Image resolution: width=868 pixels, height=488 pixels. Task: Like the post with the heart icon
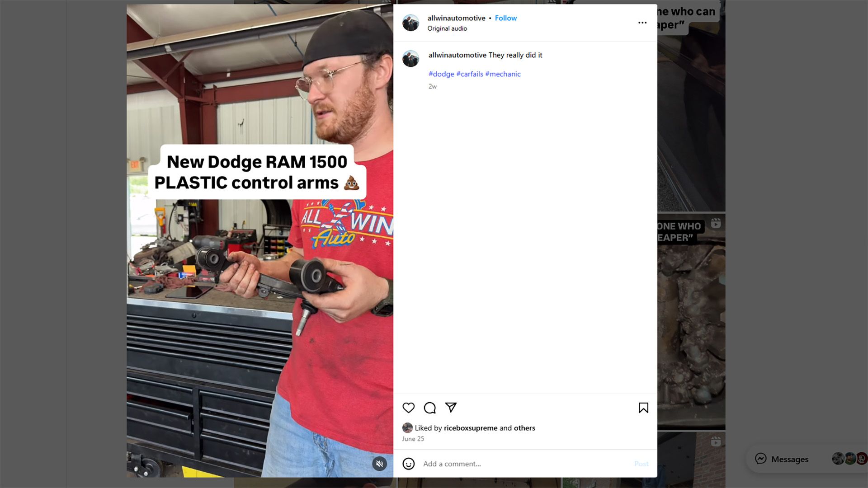[x=409, y=408]
